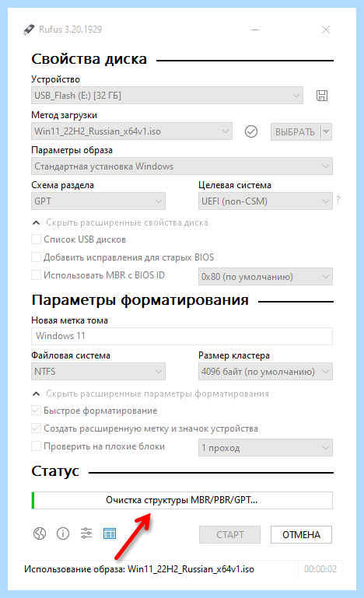Show the log window icon
This screenshot has height=598, width=364.
tap(110, 533)
